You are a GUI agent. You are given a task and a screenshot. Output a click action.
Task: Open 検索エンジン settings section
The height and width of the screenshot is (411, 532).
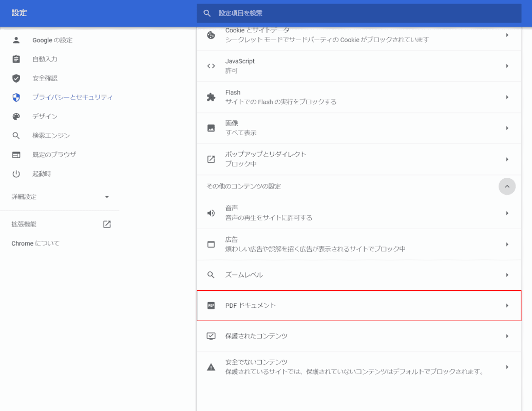click(51, 136)
